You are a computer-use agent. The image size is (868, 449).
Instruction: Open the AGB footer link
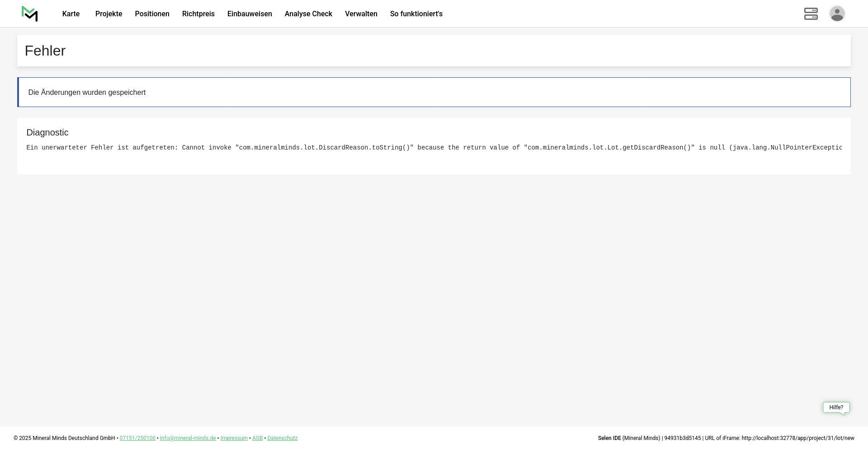pos(257,438)
